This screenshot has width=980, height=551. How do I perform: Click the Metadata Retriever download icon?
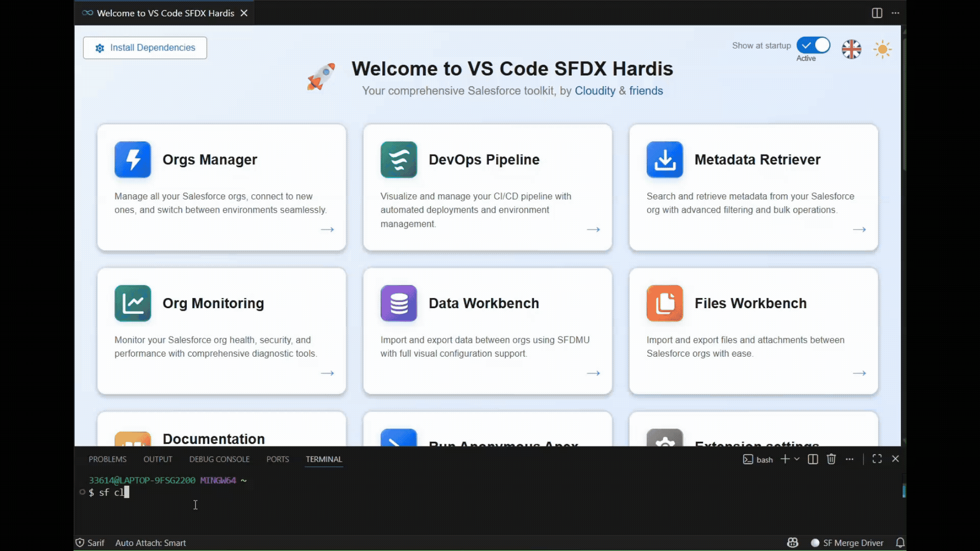point(665,160)
